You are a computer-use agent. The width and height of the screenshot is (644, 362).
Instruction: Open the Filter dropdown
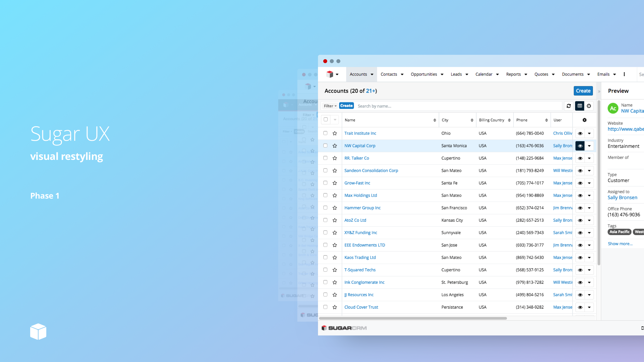(x=330, y=106)
